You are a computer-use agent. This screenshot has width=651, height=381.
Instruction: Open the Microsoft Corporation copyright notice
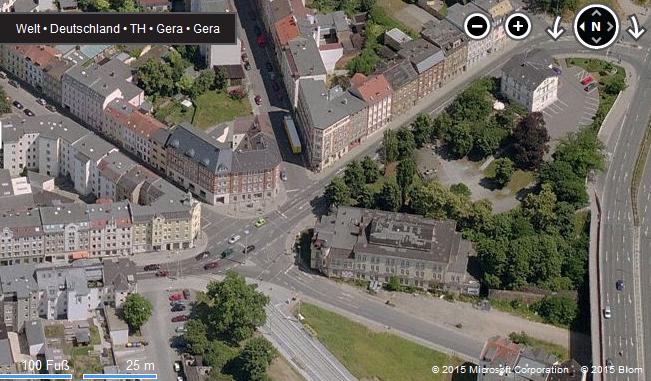point(500,369)
